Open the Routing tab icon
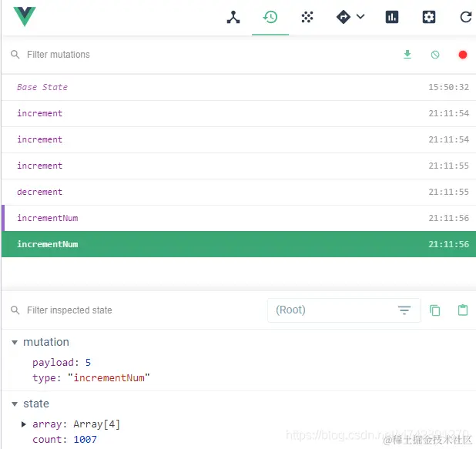Screen dimensions: 476x449 point(344,17)
